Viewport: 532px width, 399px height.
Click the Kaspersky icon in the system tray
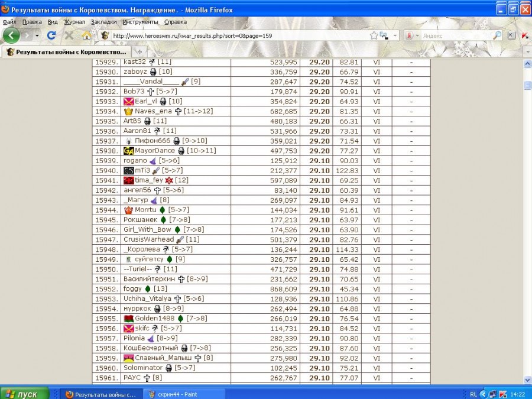point(502,394)
